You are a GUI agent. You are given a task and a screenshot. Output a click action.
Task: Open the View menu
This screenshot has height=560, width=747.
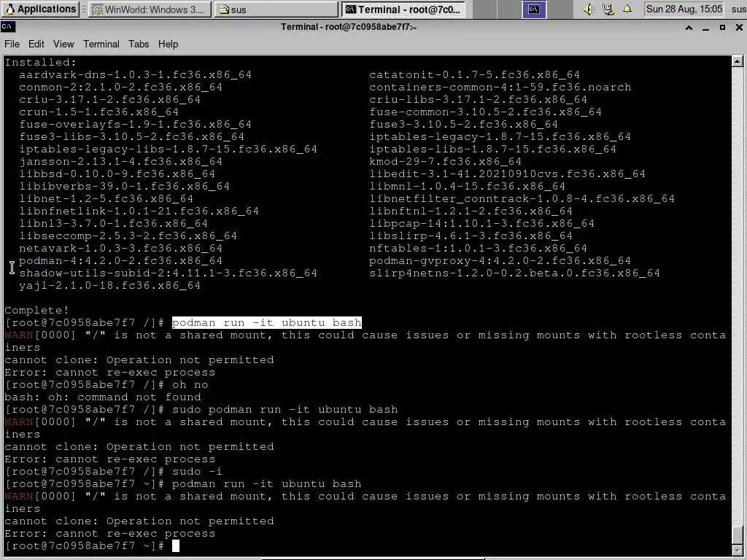click(x=63, y=44)
